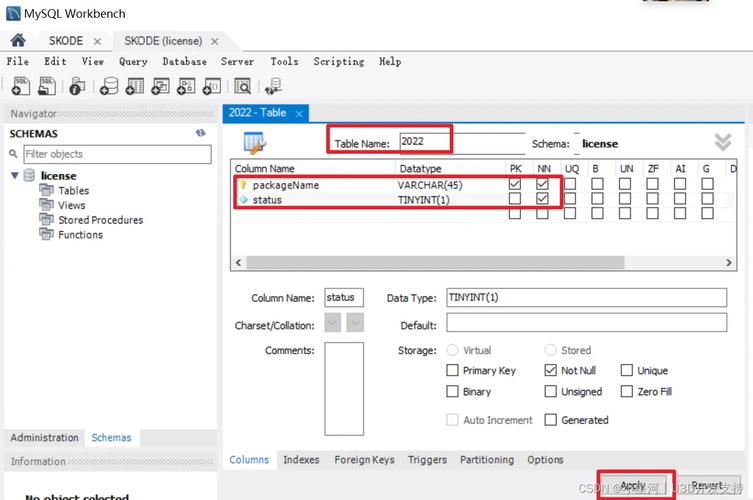
Task: Create new function toolbar icon
Action: coord(212,86)
